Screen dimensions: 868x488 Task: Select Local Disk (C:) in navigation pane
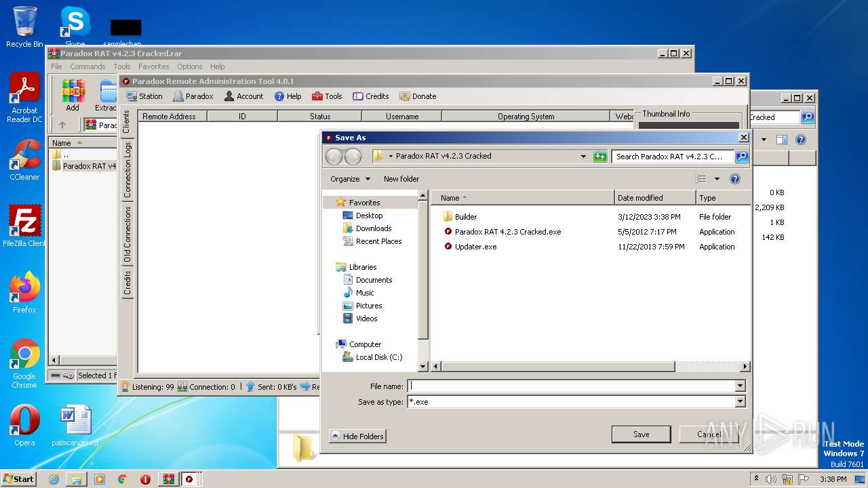tap(378, 357)
